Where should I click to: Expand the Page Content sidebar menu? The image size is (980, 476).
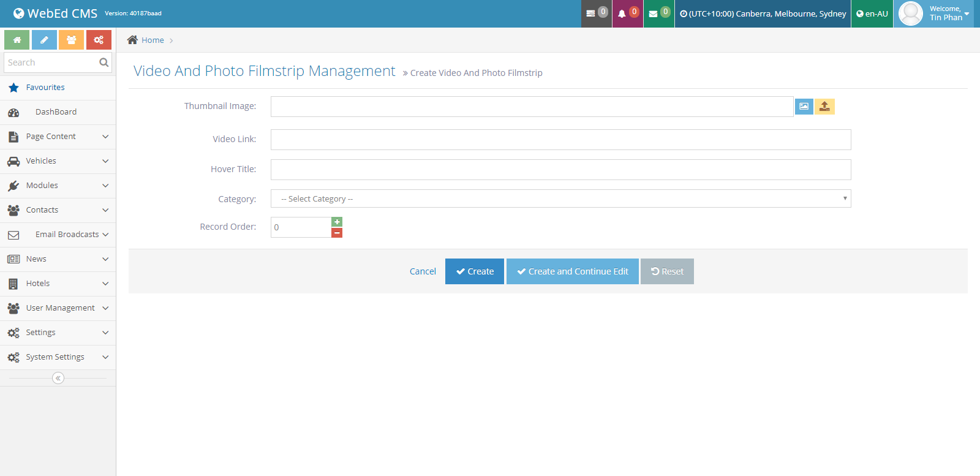tap(58, 137)
